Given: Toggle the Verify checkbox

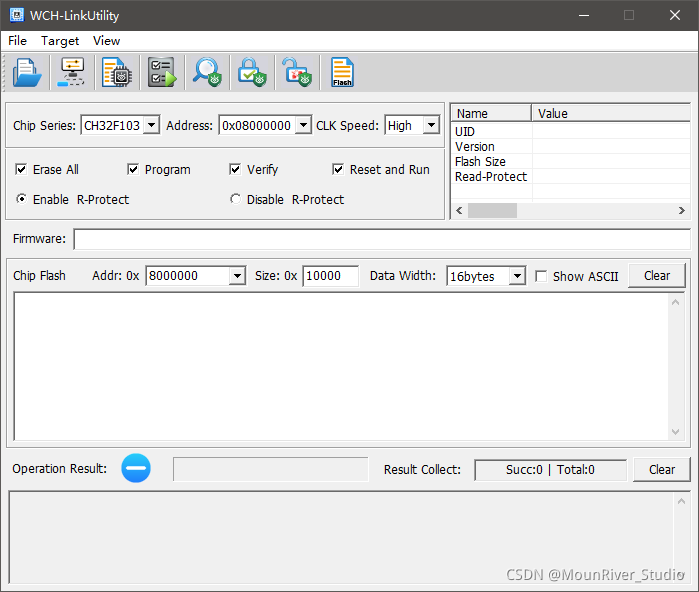Looking at the screenshot, I should coord(235,169).
